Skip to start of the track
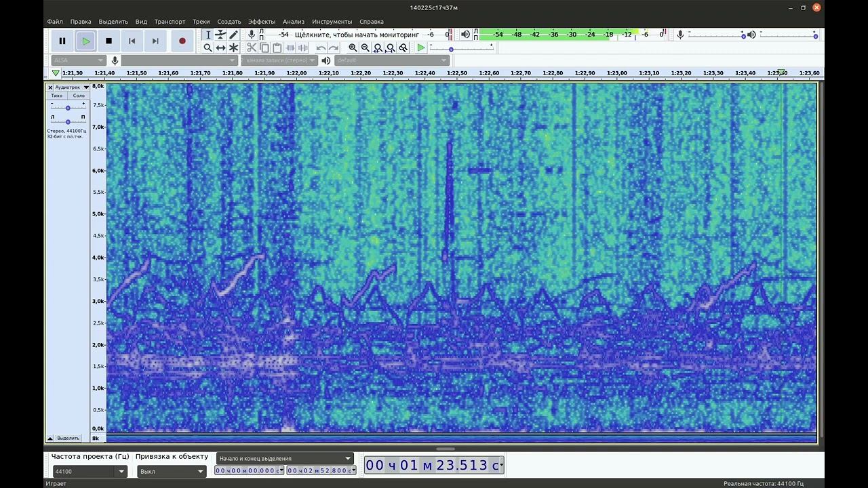 (132, 41)
